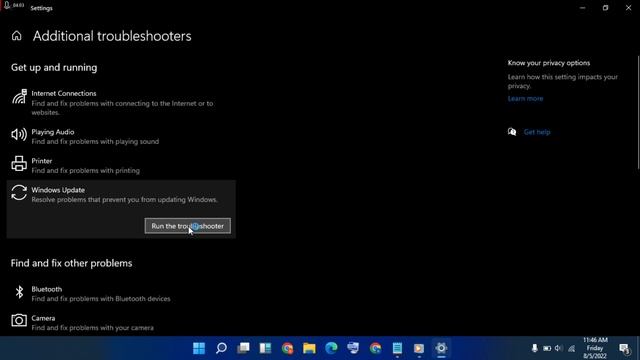
Task: Open the clock showing 11:46 AM
Action: (595, 348)
